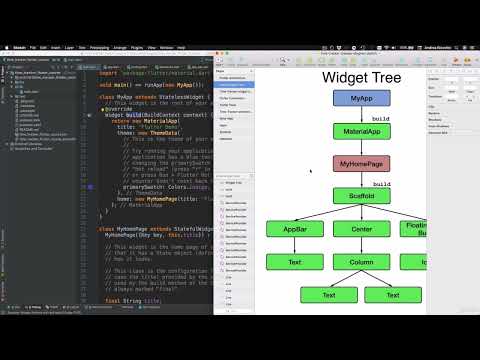Open the Layer menu
480x360 pixels.
(x=69, y=48)
